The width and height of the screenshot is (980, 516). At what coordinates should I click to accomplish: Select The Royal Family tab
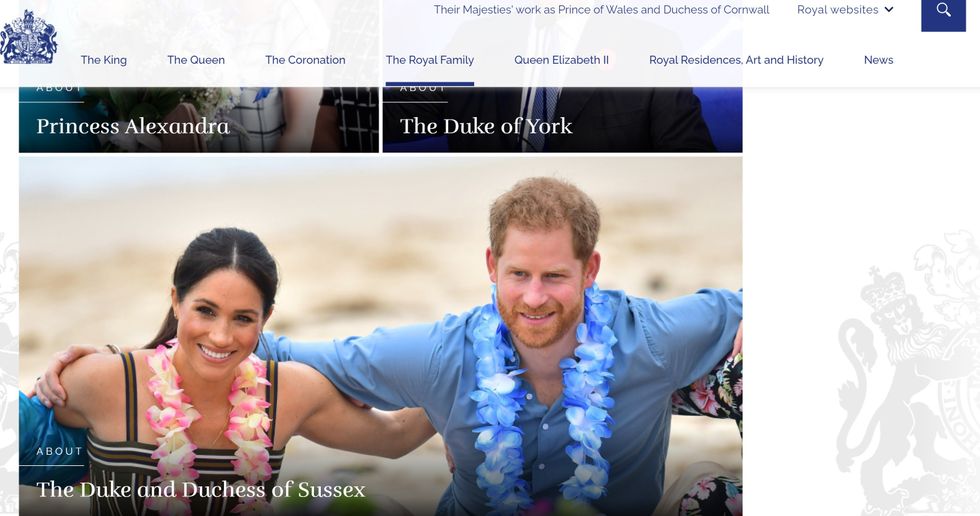coord(429,60)
